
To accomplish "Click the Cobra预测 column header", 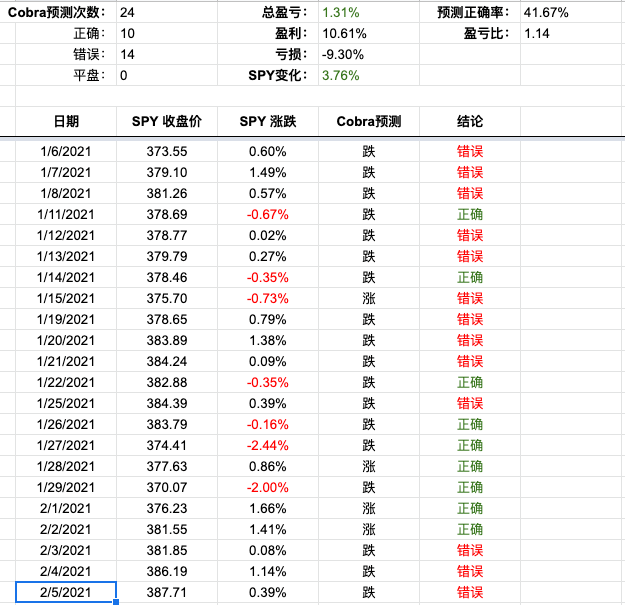I will coord(369,121).
